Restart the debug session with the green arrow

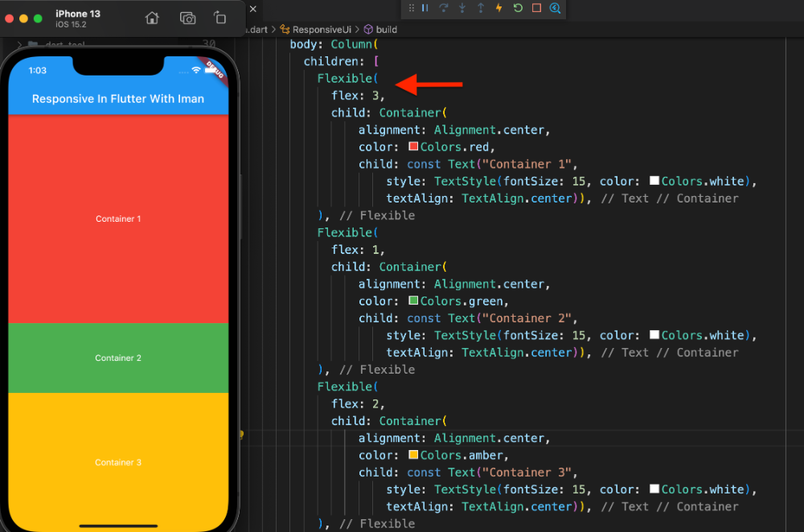518,8
